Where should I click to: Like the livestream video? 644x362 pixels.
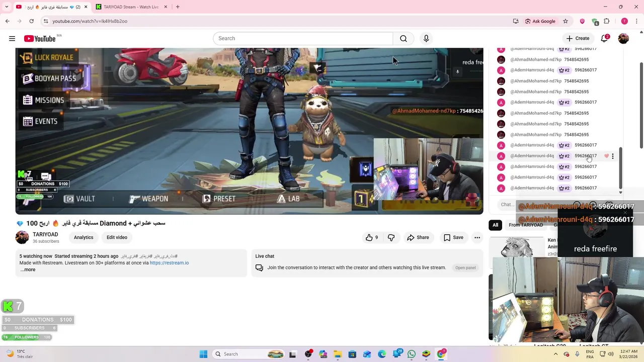(x=372, y=237)
